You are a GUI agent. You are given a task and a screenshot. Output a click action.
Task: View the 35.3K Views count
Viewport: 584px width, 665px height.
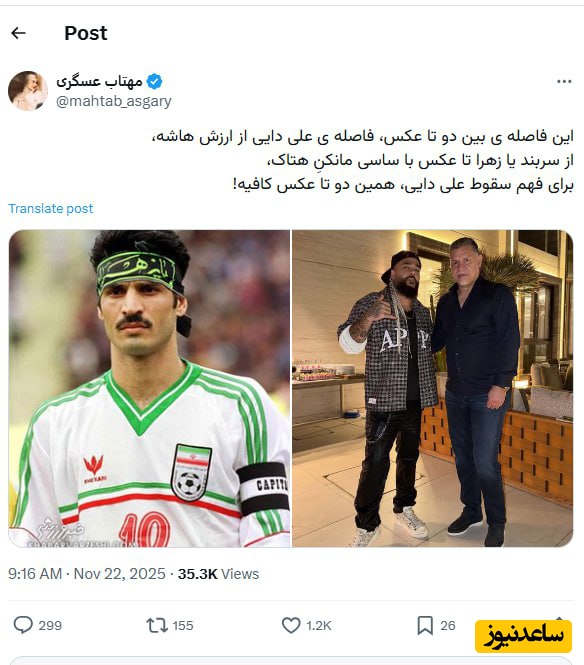[x=218, y=574]
